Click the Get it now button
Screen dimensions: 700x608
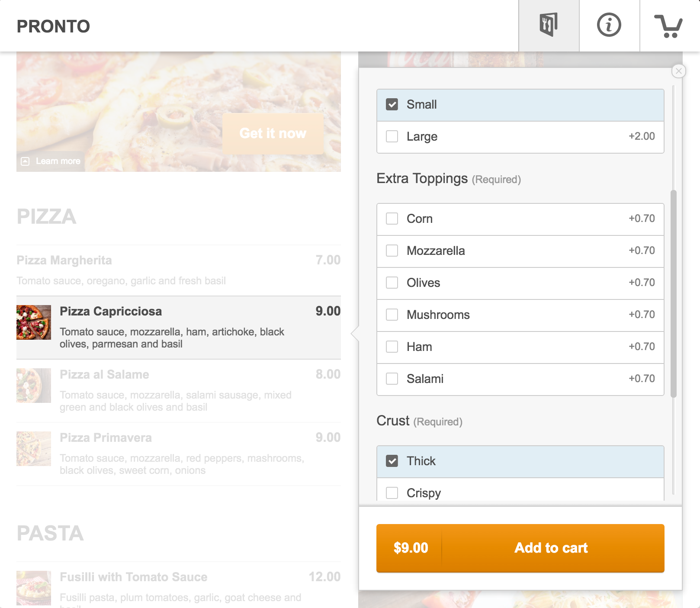coord(273,133)
